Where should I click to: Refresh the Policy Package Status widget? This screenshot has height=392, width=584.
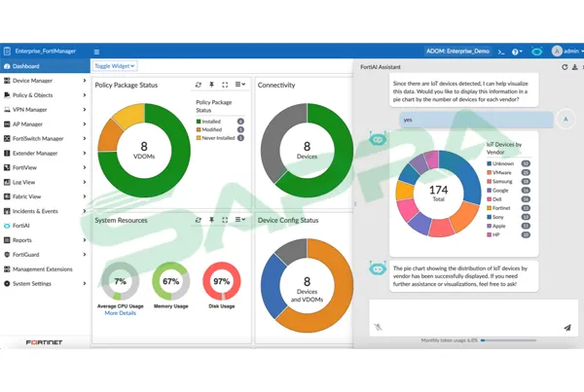pyautogui.click(x=199, y=85)
